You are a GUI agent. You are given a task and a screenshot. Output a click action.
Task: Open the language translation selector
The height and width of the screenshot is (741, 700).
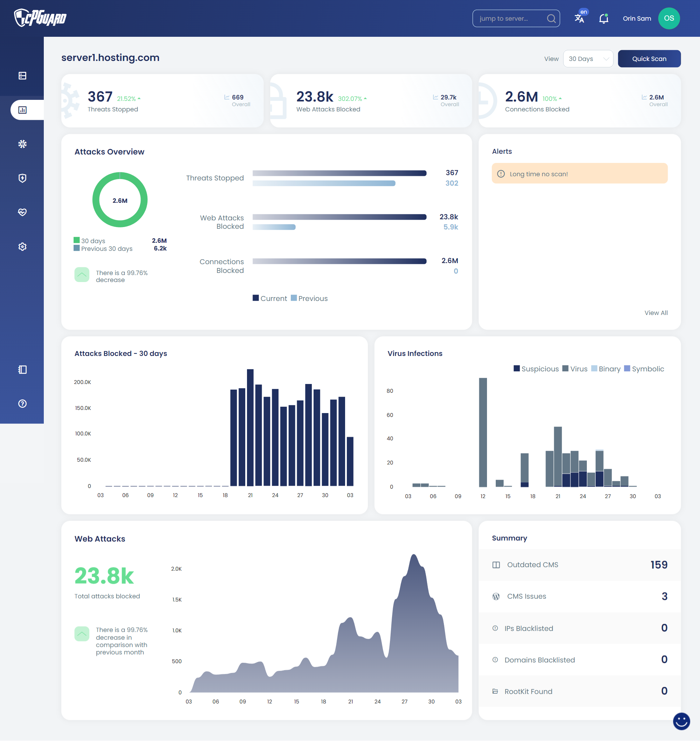pyautogui.click(x=579, y=18)
